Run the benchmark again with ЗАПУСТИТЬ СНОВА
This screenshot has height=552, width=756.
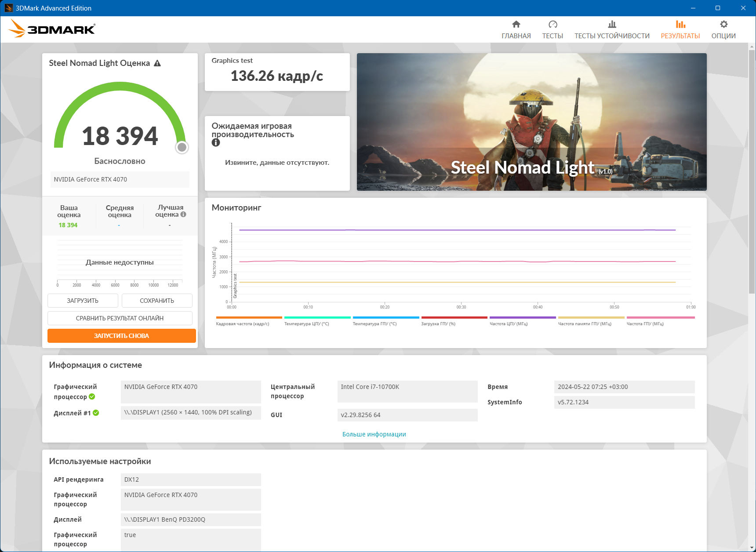pos(122,336)
